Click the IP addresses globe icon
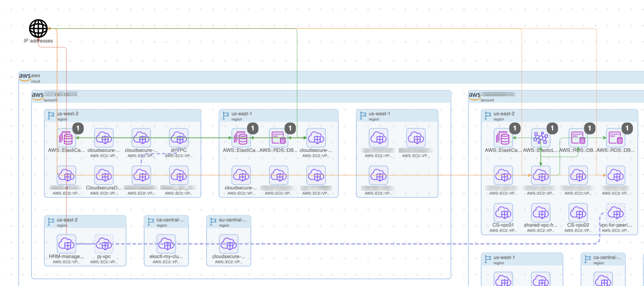Image resolution: width=644 pixels, height=286 pixels. [38, 28]
